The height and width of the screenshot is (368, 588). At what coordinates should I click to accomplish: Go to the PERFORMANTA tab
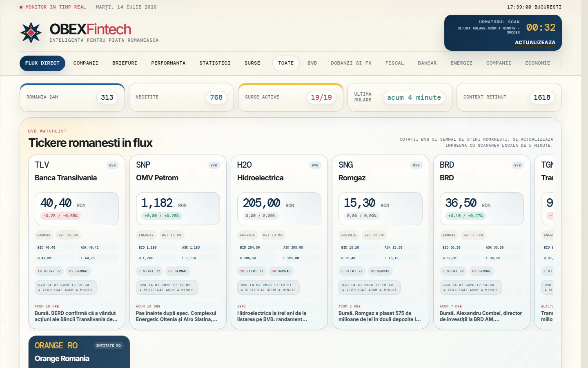pos(168,63)
